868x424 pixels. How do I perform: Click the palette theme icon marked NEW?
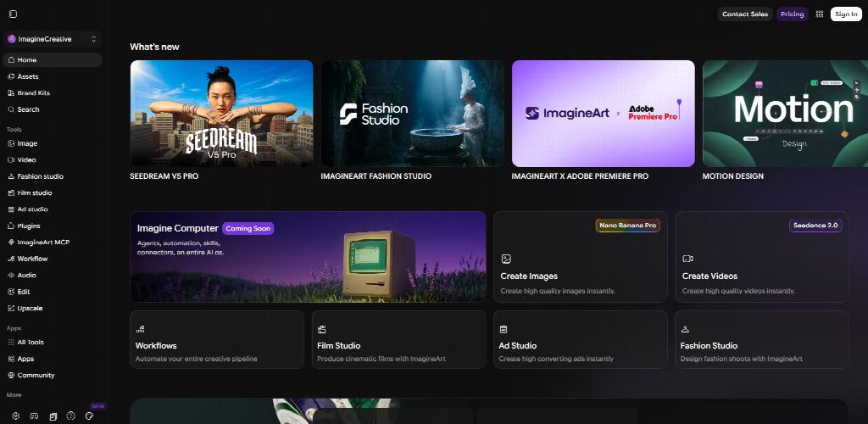[x=89, y=416]
